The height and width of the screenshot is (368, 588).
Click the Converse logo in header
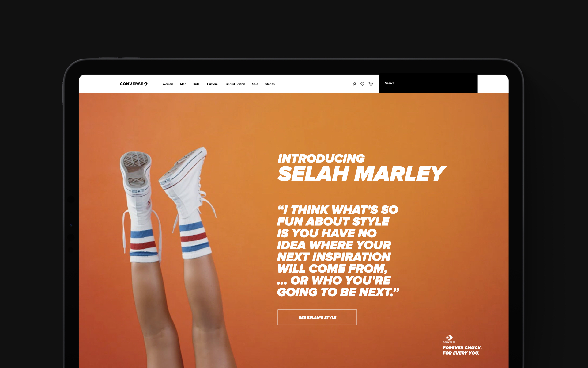click(134, 84)
